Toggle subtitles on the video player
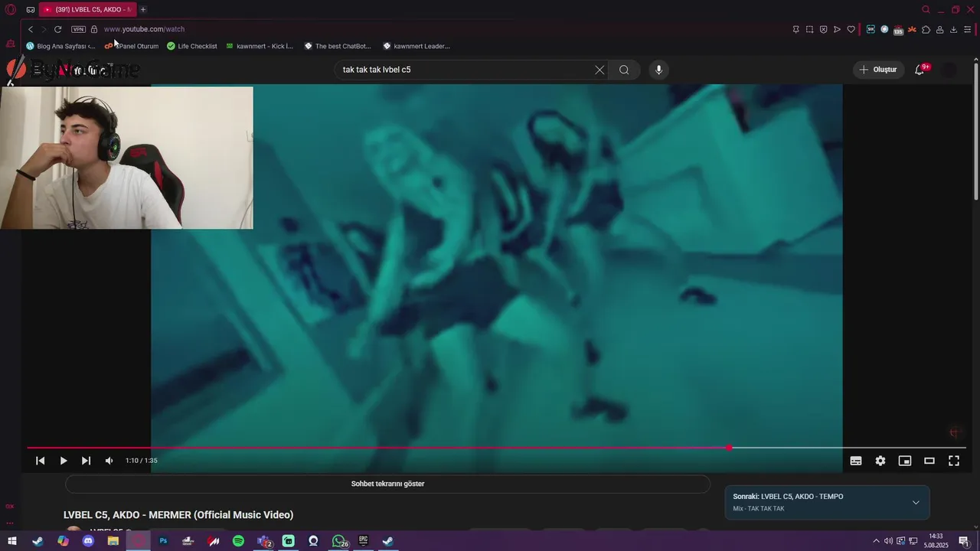Viewport: 980px width, 551px height. pyautogui.click(x=856, y=461)
